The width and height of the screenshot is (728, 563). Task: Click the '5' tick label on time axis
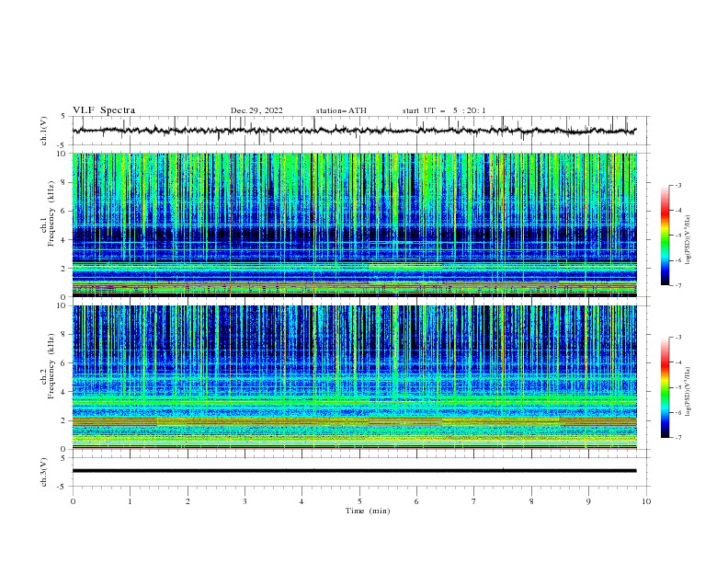tap(359, 501)
